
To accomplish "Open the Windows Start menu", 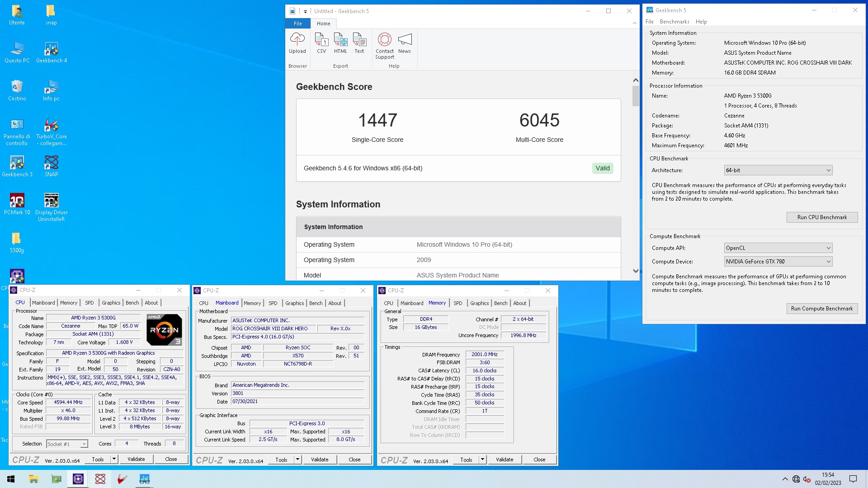I will (x=11, y=479).
